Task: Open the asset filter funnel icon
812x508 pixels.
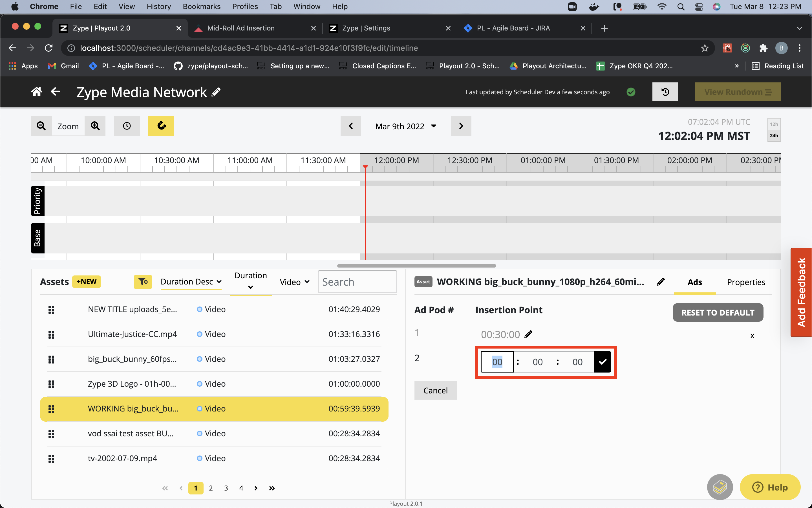Action: (x=143, y=282)
